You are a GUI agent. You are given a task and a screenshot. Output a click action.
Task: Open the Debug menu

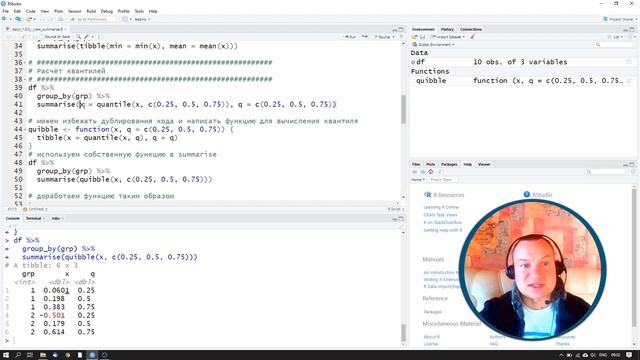(107, 11)
